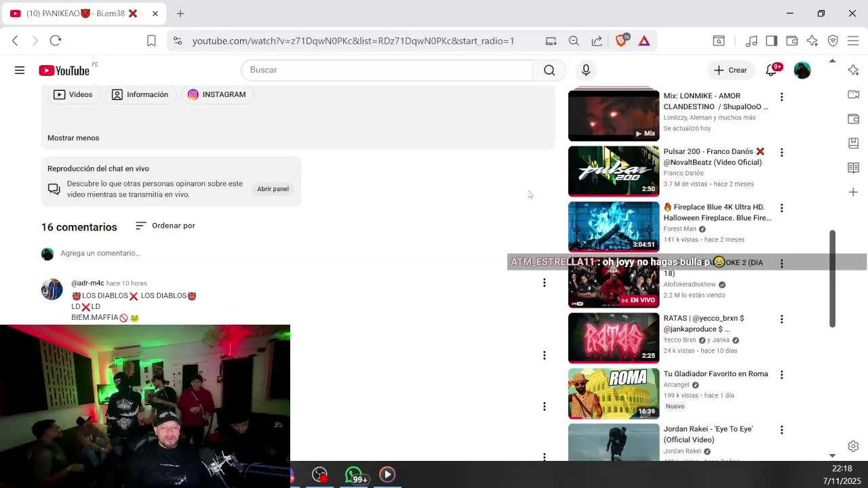Open options for Pulsar 200 video
This screenshot has height=488, width=868.
(x=781, y=152)
